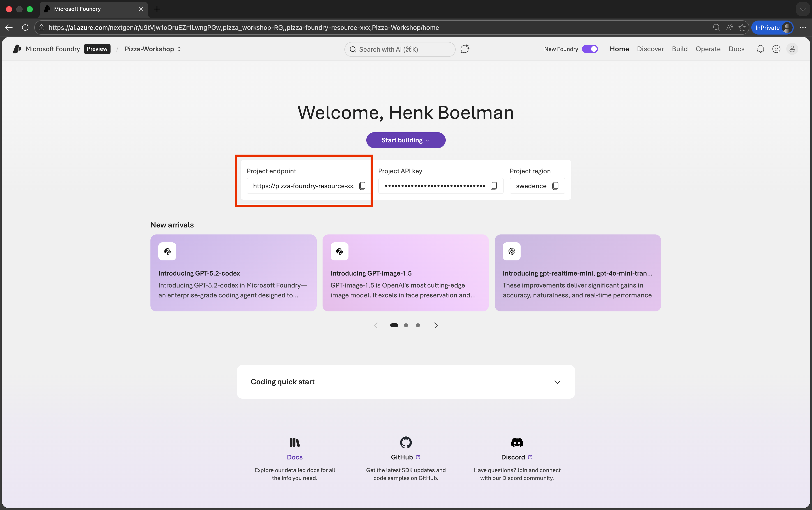Add browser page to favorites star

coord(742,28)
